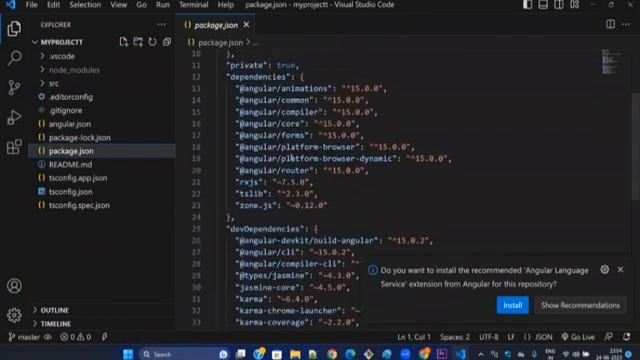
Task: Open the Explorer view in activity bar
Action: (14, 29)
